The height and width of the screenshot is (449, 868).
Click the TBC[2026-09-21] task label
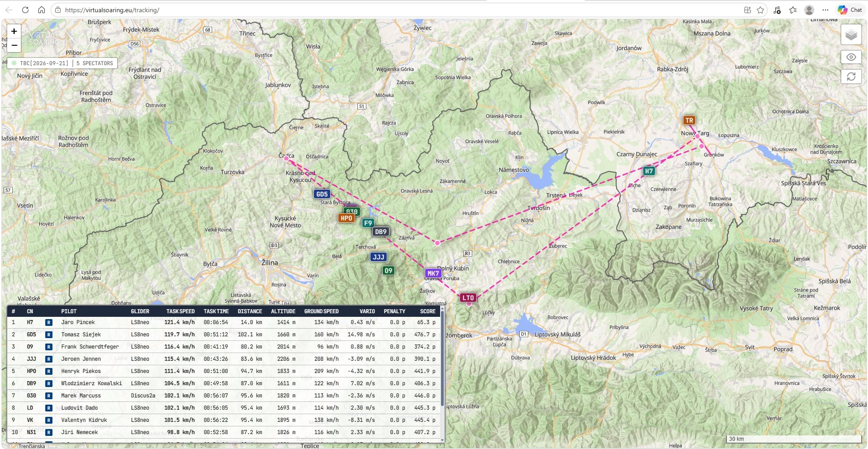44,63
